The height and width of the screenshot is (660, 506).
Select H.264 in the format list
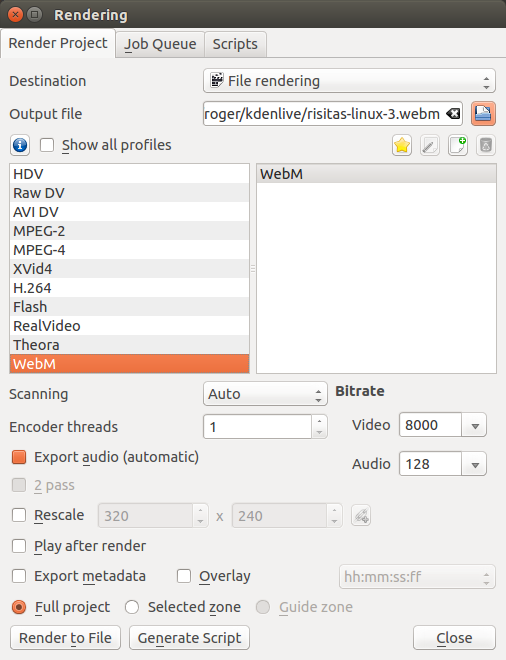(129, 288)
